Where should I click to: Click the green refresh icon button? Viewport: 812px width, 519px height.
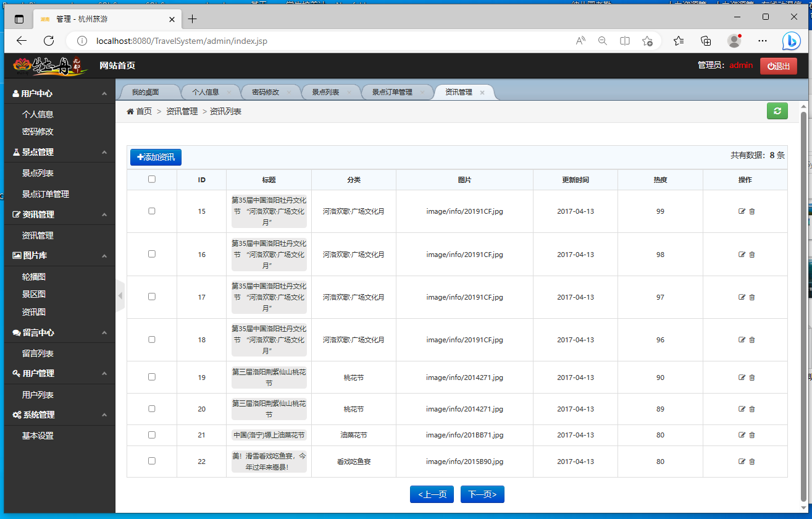[x=777, y=111]
